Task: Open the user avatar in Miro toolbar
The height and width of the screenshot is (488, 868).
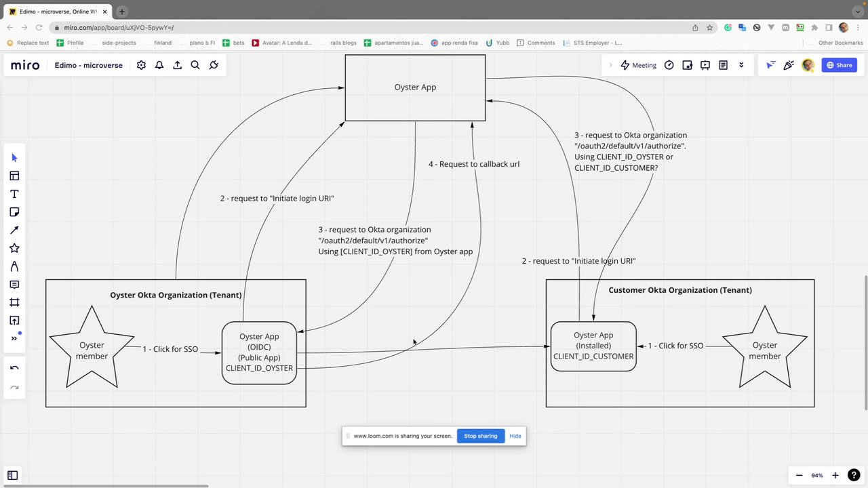Action: click(808, 65)
